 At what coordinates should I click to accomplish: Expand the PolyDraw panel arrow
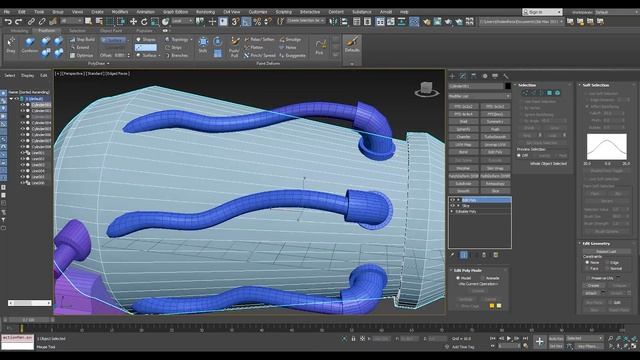point(108,64)
